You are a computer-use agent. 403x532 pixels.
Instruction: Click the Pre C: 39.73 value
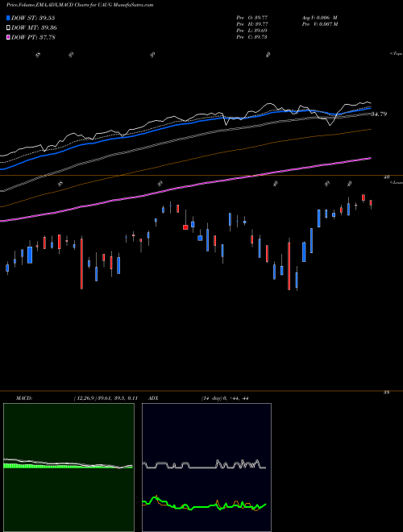[x=251, y=36]
